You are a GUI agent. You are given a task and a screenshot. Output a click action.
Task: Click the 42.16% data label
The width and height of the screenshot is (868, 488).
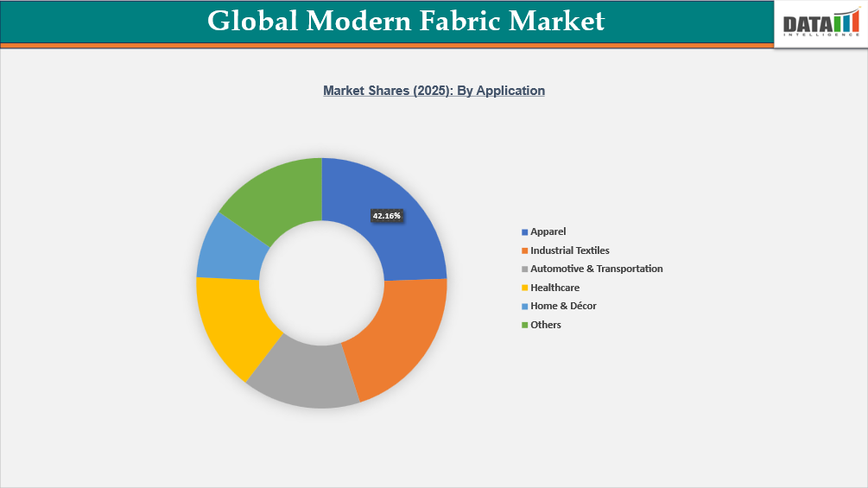(x=386, y=216)
